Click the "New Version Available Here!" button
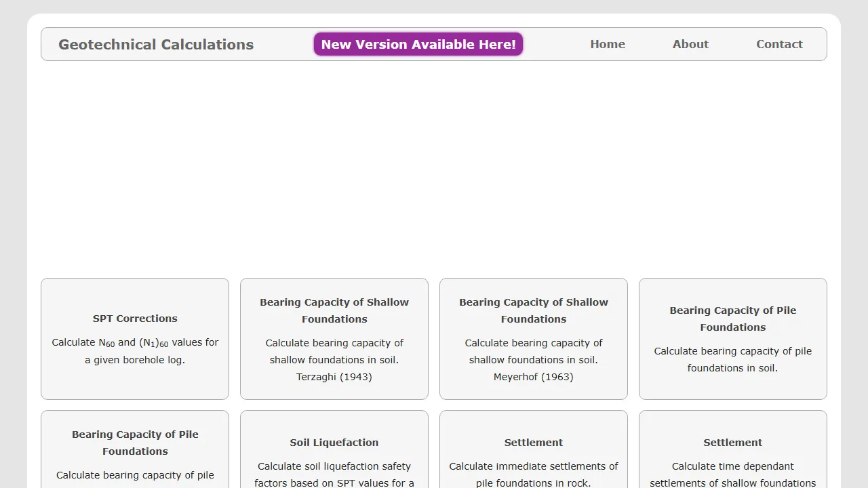The height and width of the screenshot is (488, 868). coord(418,44)
